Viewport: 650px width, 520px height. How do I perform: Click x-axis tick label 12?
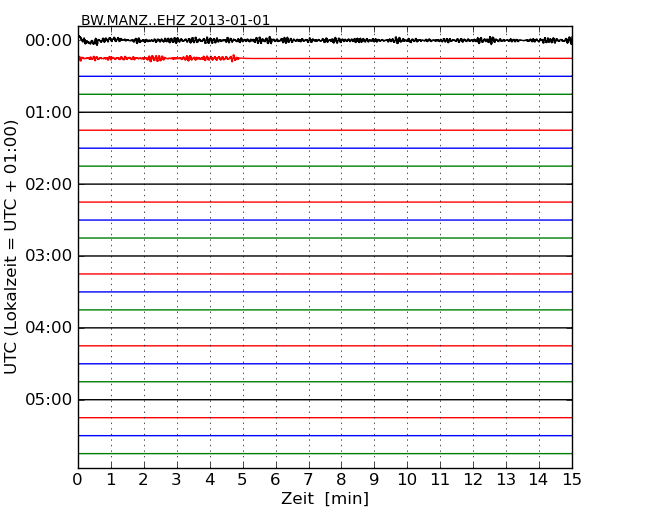point(473,480)
